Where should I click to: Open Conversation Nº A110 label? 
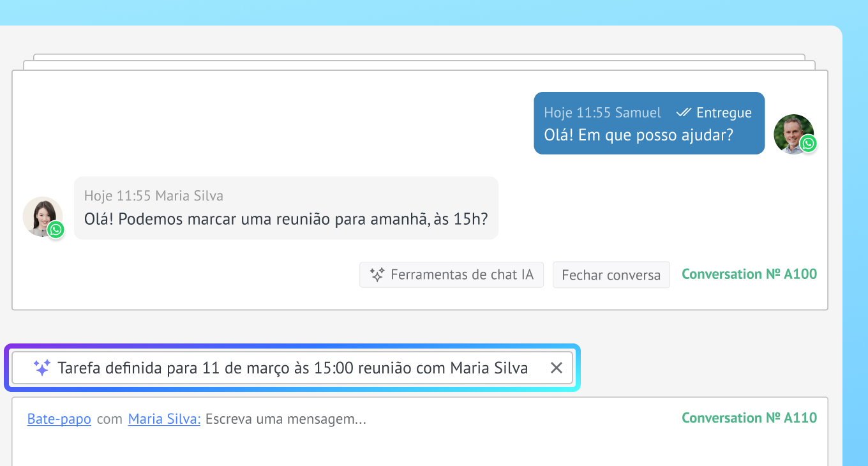[749, 418]
